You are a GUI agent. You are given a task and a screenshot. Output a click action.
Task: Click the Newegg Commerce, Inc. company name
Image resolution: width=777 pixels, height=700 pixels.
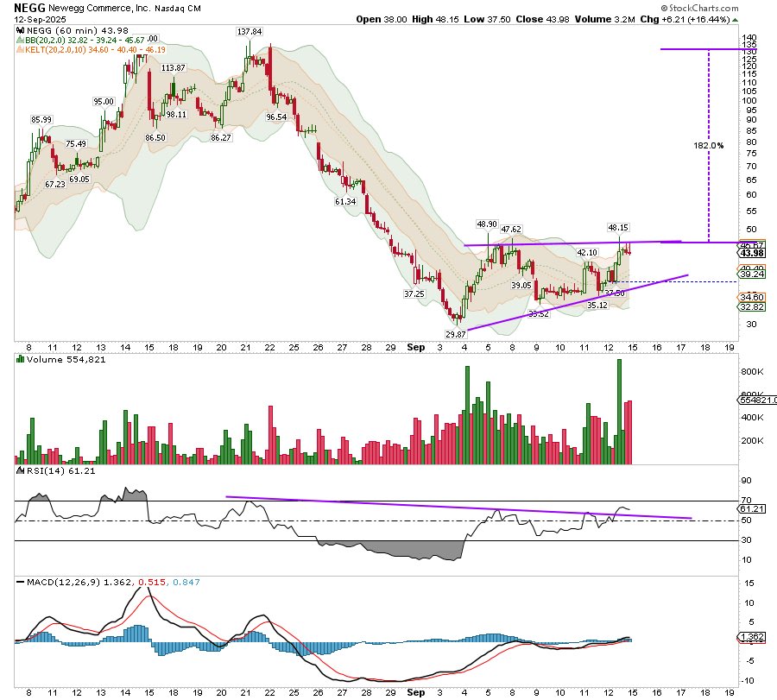tap(99, 9)
